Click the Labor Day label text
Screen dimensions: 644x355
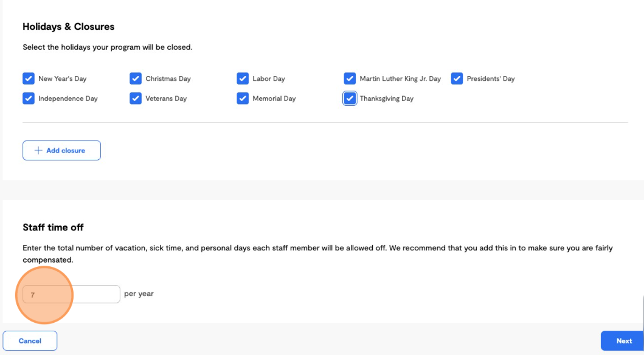point(269,78)
